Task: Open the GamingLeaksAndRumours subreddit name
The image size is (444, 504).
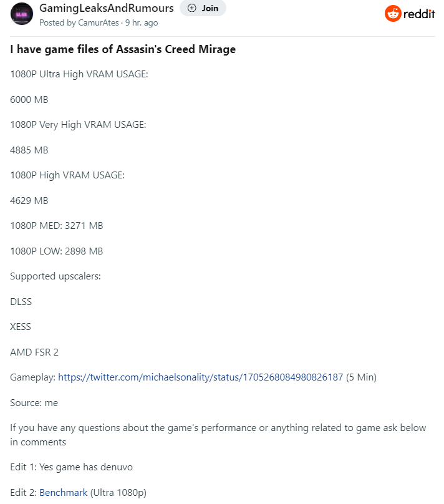Action: tap(107, 8)
